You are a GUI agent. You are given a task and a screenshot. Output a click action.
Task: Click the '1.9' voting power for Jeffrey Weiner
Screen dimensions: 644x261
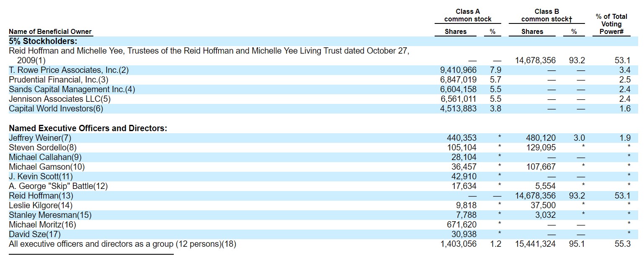[x=625, y=138]
